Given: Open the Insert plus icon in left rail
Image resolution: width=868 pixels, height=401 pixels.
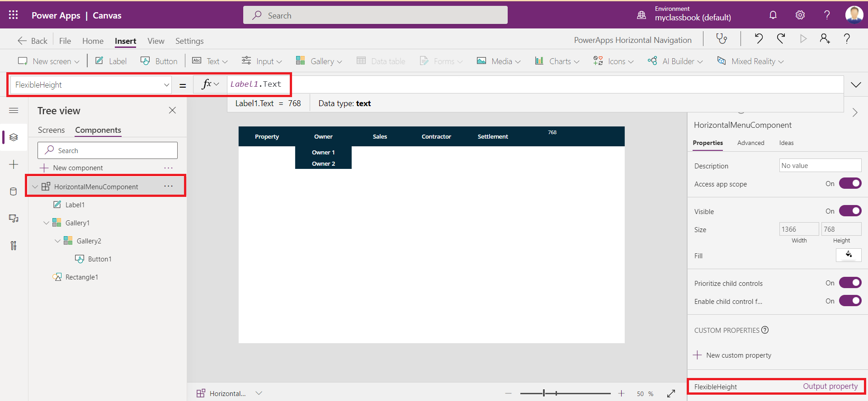Looking at the screenshot, I should [14, 164].
